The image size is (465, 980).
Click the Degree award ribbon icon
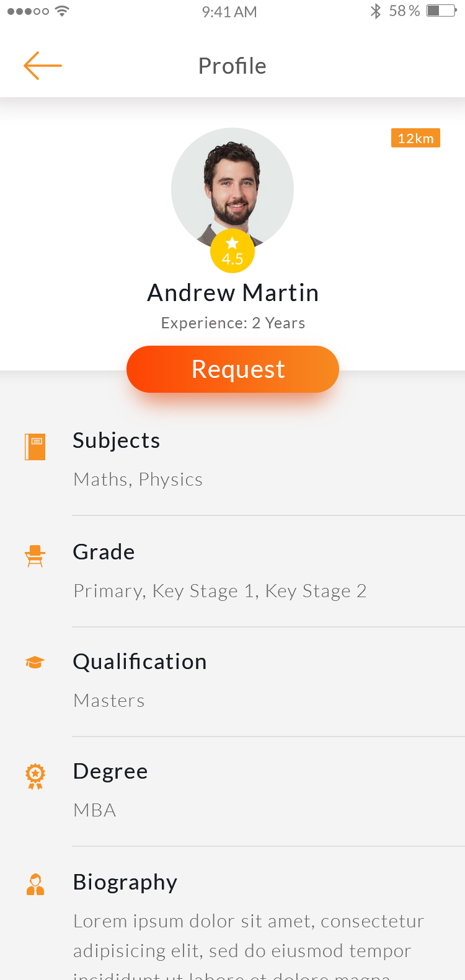pos(35,776)
